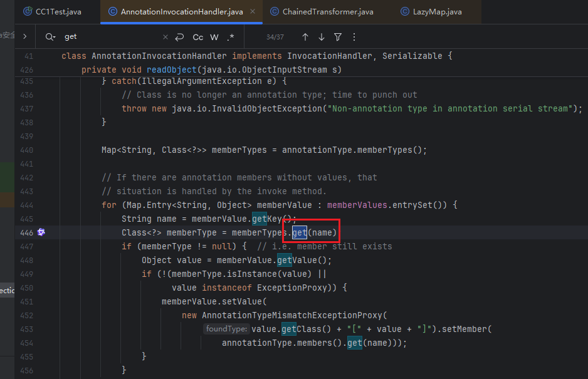The width and height of the screenshot is (588, 379).
Task: Click the foundType parameter hint
Action: (226, 329)
